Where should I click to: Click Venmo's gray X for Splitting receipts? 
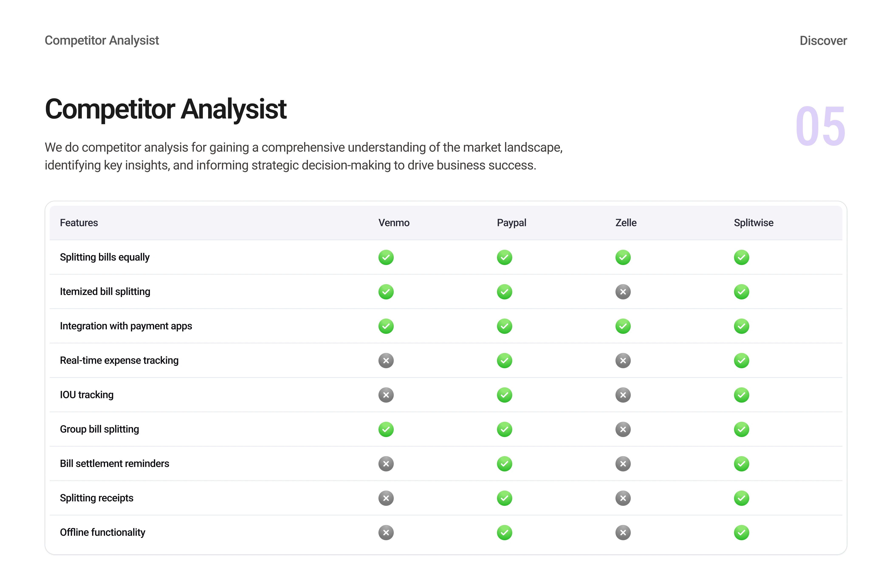point(386,498)
